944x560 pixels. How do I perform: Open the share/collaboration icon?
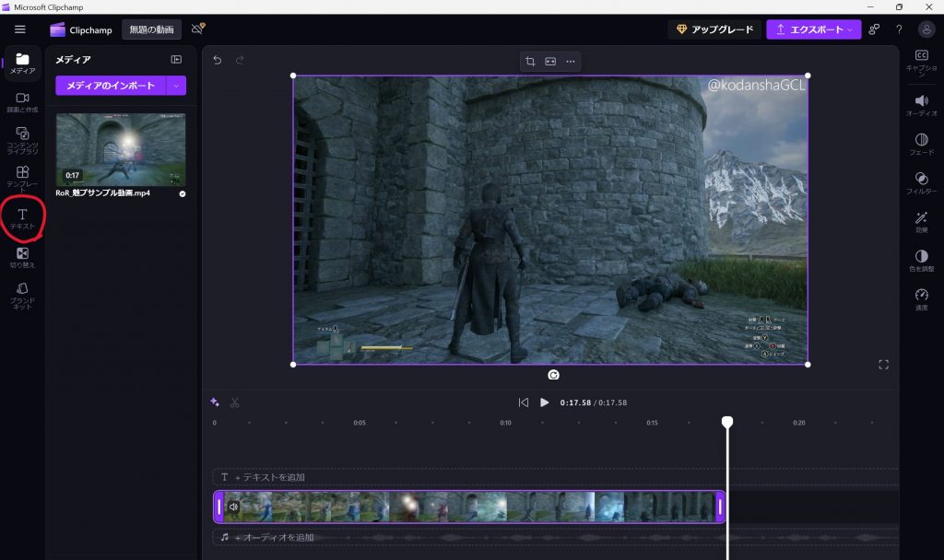point(874,29)
